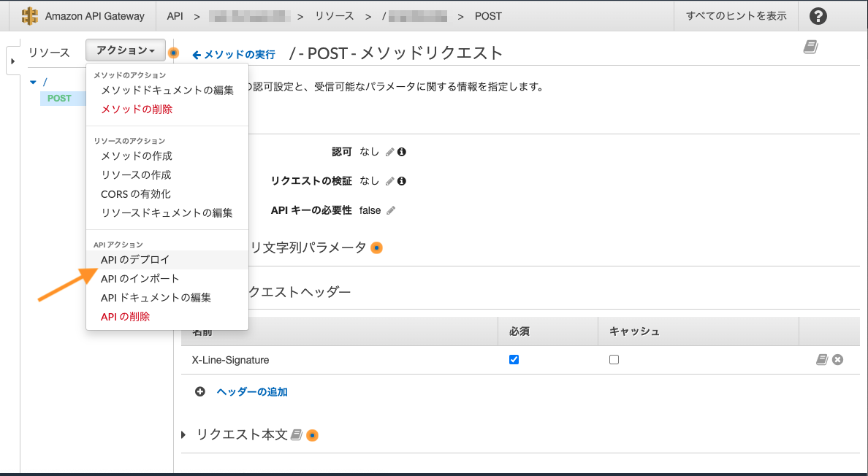Open book icon beside リクエスト本文
The height and width of the screenshot is (476, 868).
296,435
